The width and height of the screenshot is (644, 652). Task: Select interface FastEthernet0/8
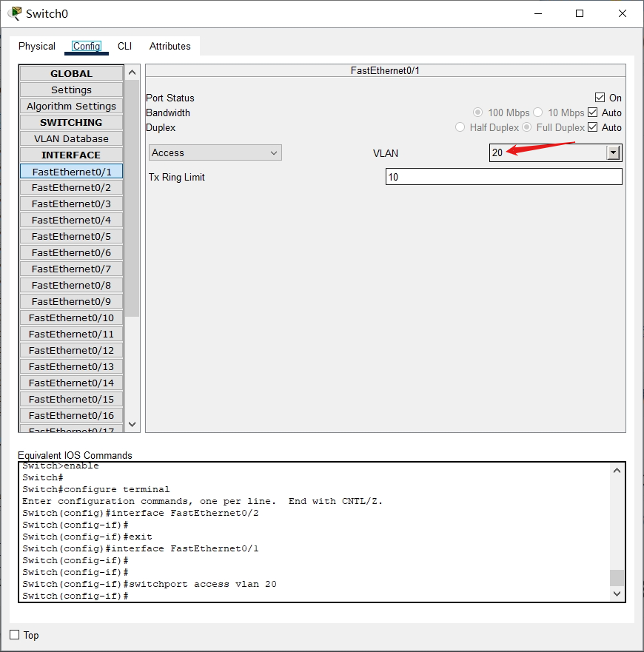71,285
